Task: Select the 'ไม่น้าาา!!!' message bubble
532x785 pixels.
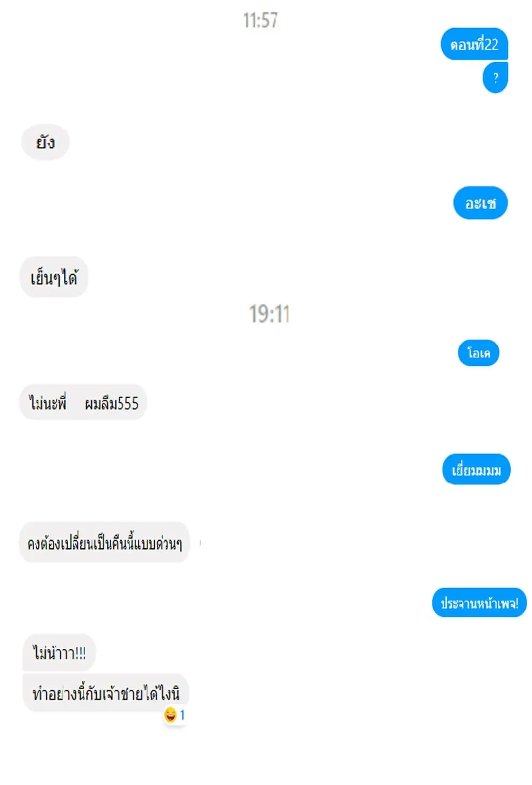Action: point(59,653)
